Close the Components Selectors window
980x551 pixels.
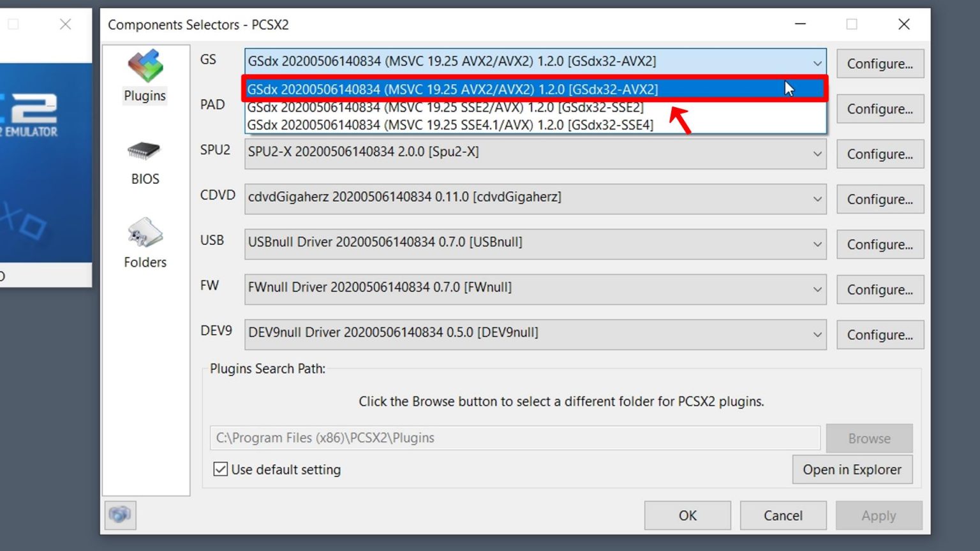[903, 24]
